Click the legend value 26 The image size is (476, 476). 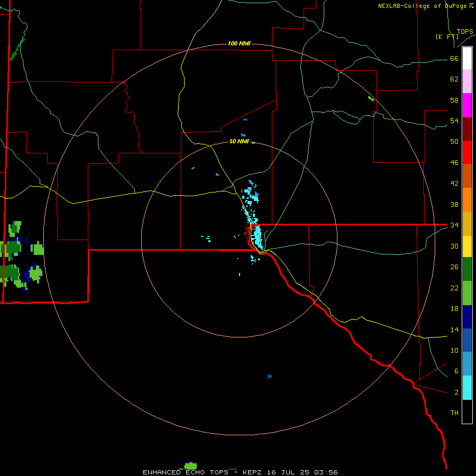pos(454,267)
